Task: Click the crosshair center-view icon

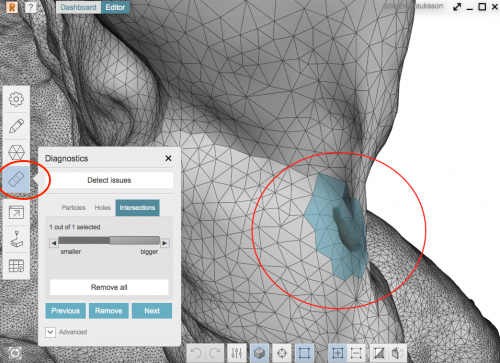Action: pyautogui.click(x=282, y=353)
